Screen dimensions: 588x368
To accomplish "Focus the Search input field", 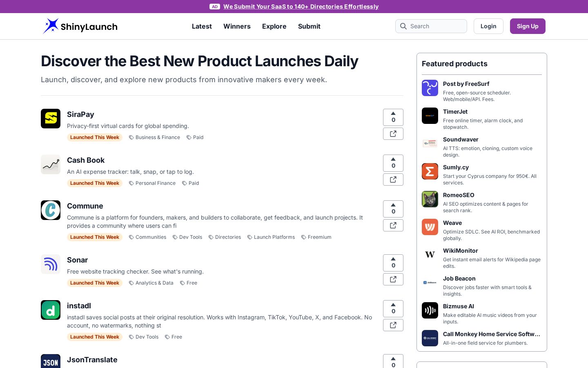I will point(431,26).
